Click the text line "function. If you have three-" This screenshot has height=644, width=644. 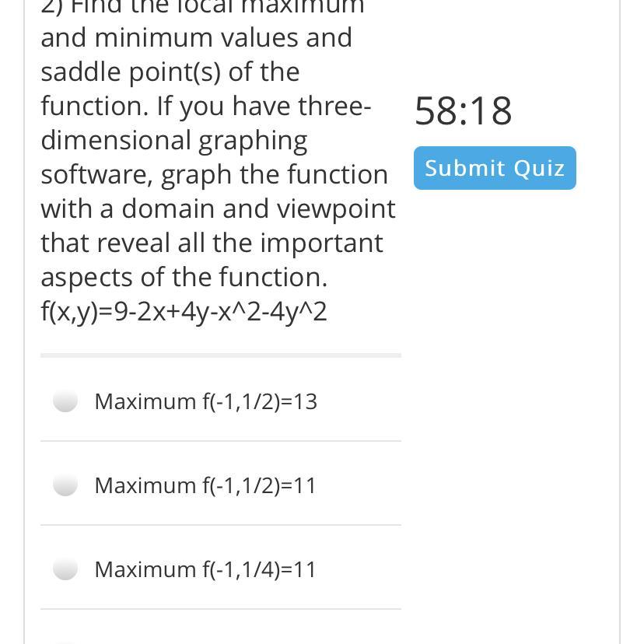(206, 106)
